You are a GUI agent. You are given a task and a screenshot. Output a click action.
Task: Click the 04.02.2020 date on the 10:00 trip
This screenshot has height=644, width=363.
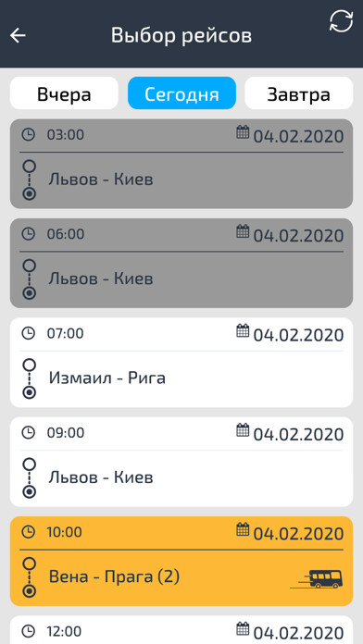tap(298, 534)
